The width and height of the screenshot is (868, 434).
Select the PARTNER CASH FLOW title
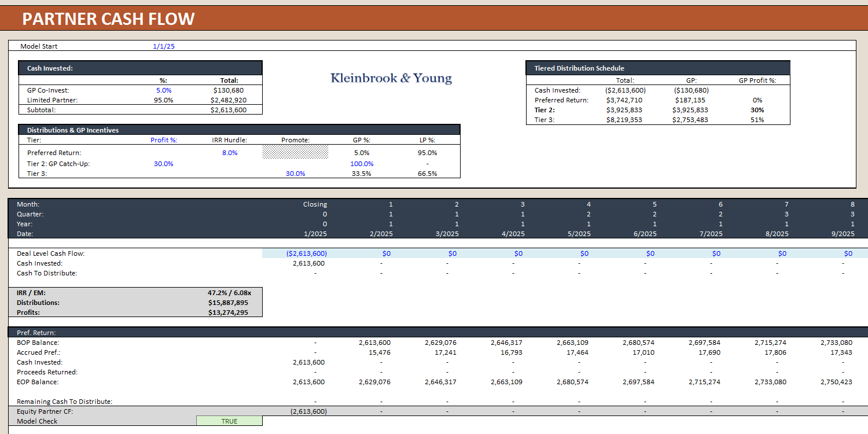pyautogui.click(x=108, y=19)
